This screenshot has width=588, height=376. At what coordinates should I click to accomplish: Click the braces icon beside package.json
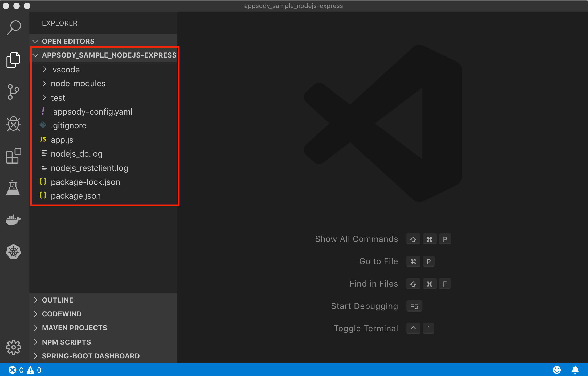pyautogui.click(x=43, y=195)
